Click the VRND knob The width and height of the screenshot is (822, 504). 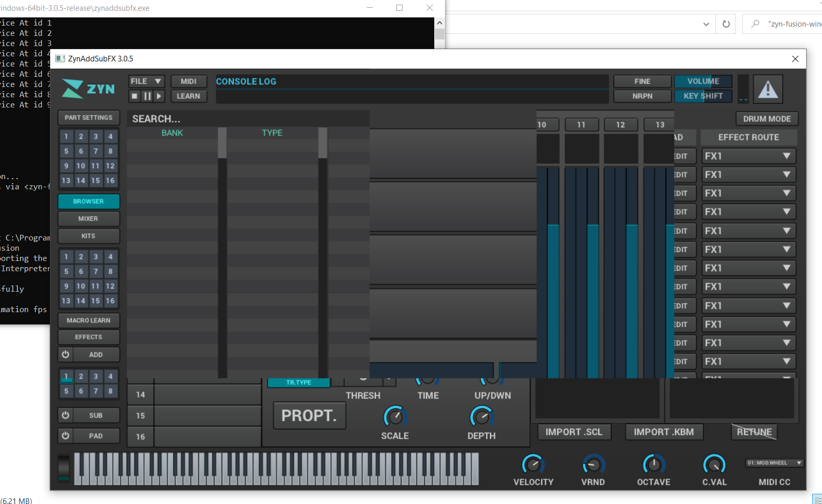(x=593, y=465)
